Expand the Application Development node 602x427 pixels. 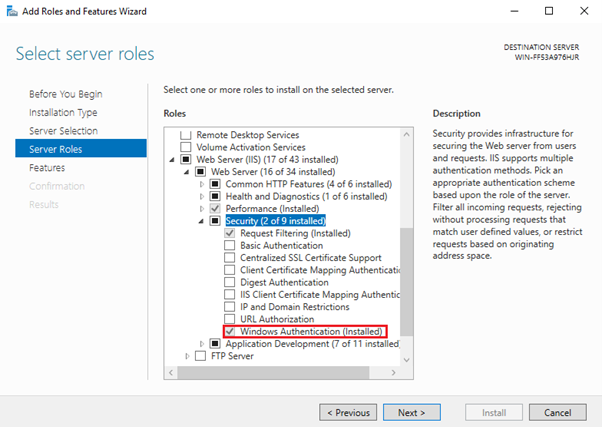[x=202, y=344]
